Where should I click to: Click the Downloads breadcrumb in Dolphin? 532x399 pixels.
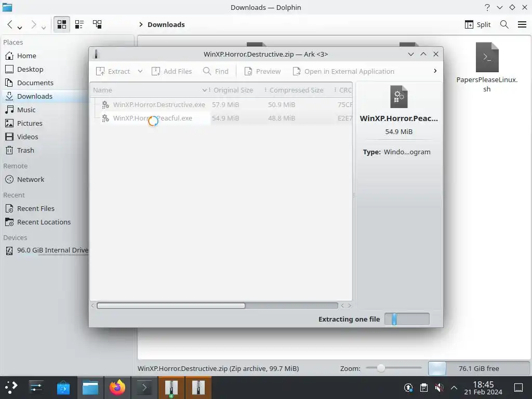[x=166, y=24]
